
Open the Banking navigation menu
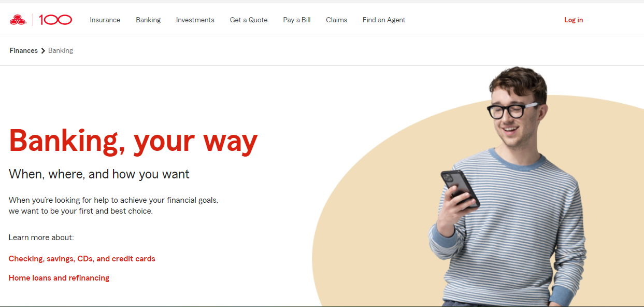click(148, 20)
